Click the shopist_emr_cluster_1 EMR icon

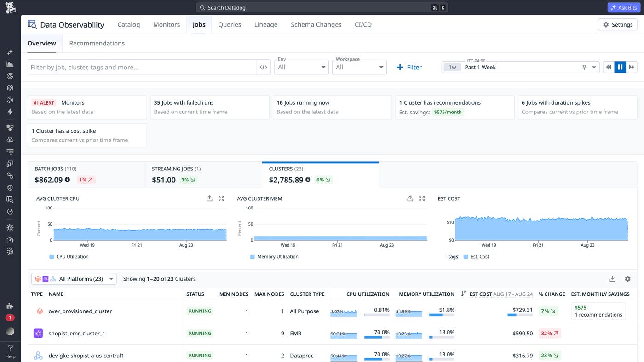point(38,333)
